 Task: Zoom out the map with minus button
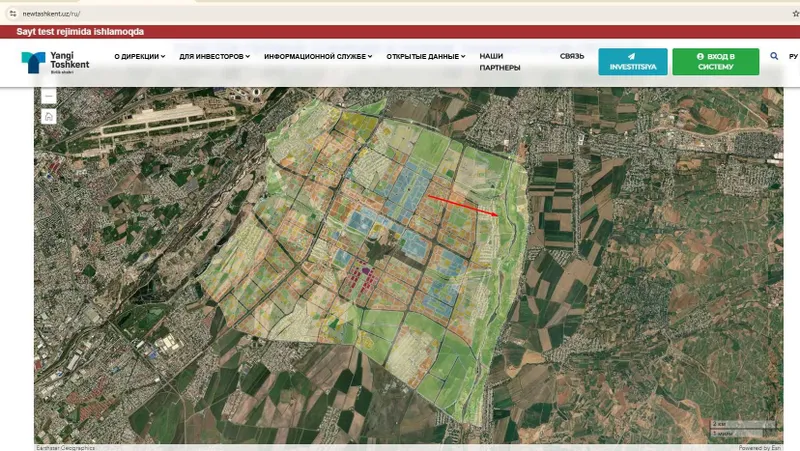[48, 96]
